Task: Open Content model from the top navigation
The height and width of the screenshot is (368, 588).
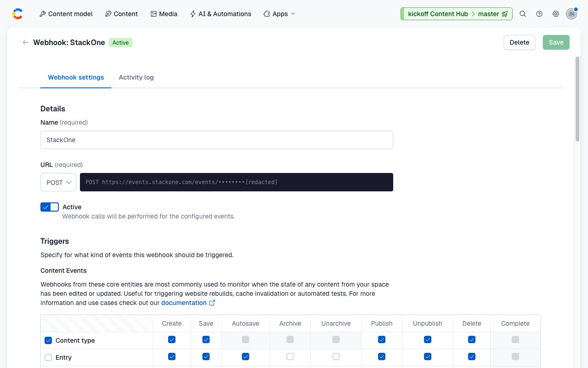Action: (x=66, y=14)
